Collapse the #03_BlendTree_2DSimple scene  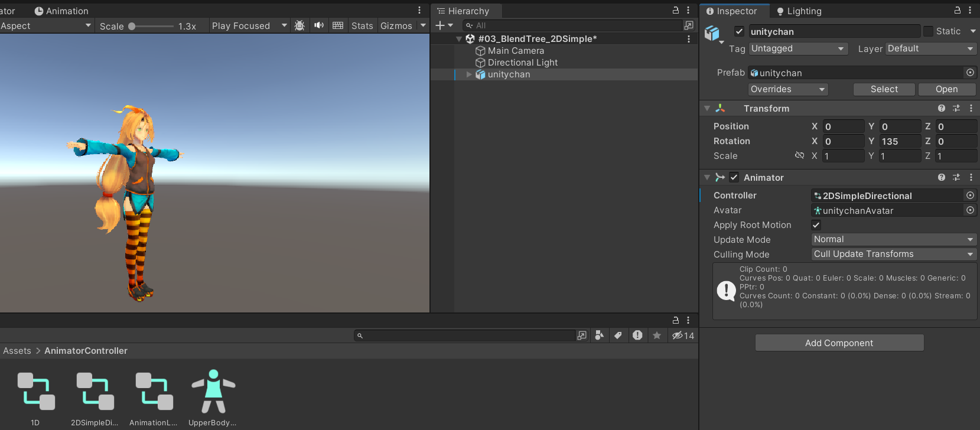click(459, 39)
